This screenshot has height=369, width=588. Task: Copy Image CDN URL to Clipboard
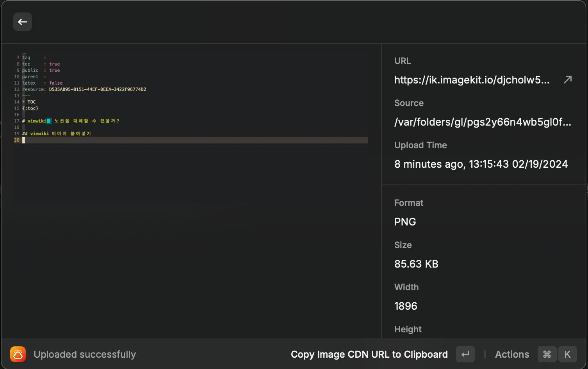[x=369, y=354]
